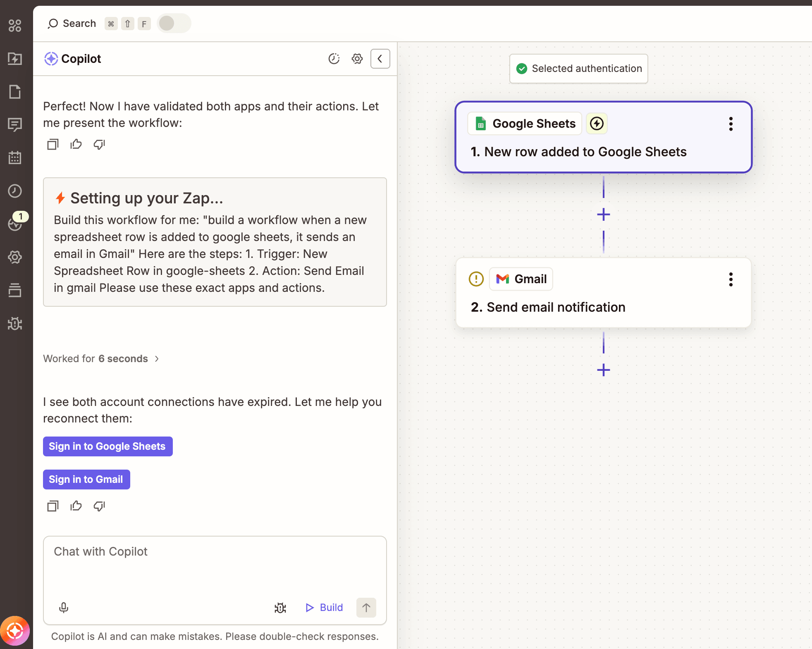Thumbs up the first Copilot message
The width and height of the screenshot is (812, 649).
click(76, 144)
